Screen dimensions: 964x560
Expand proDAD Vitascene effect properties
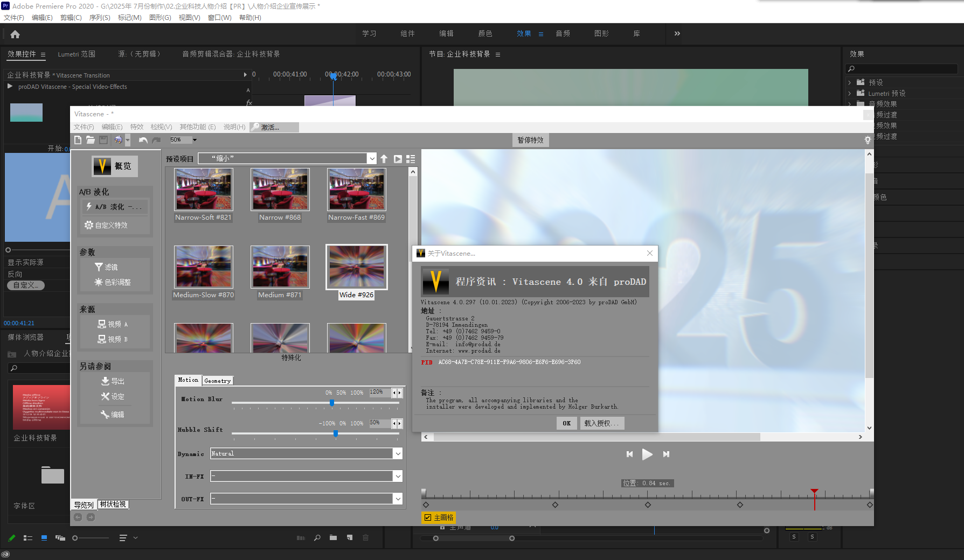tap(10, 86)
